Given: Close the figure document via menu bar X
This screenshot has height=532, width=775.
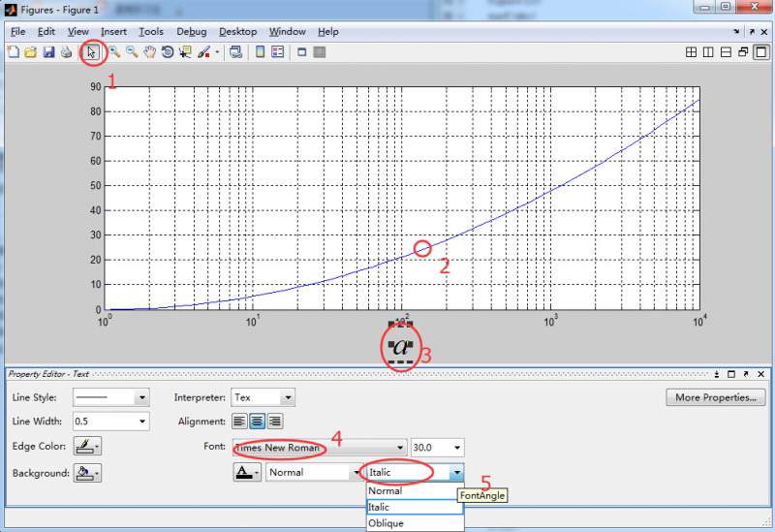Looking at the screenshot, I should (764, 32).
